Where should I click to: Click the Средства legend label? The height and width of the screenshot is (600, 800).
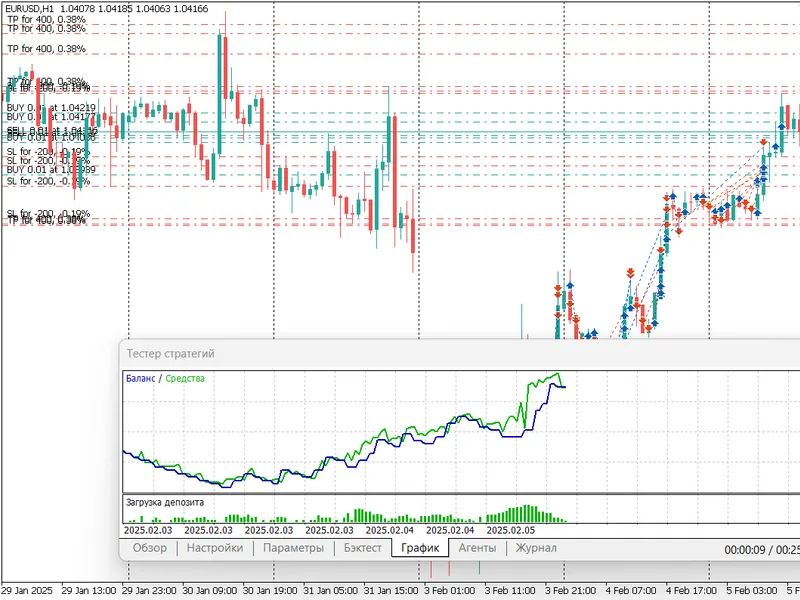185,379
